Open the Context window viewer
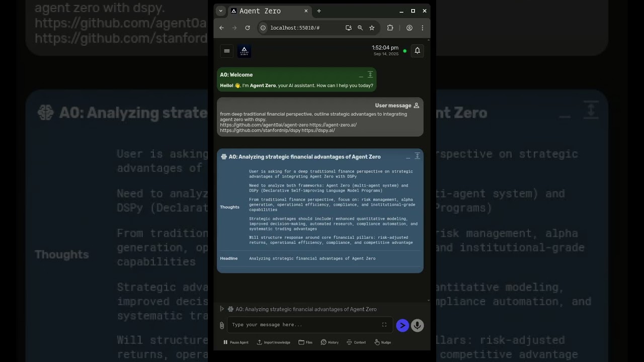Screen dimensions: 644x362 356,342
